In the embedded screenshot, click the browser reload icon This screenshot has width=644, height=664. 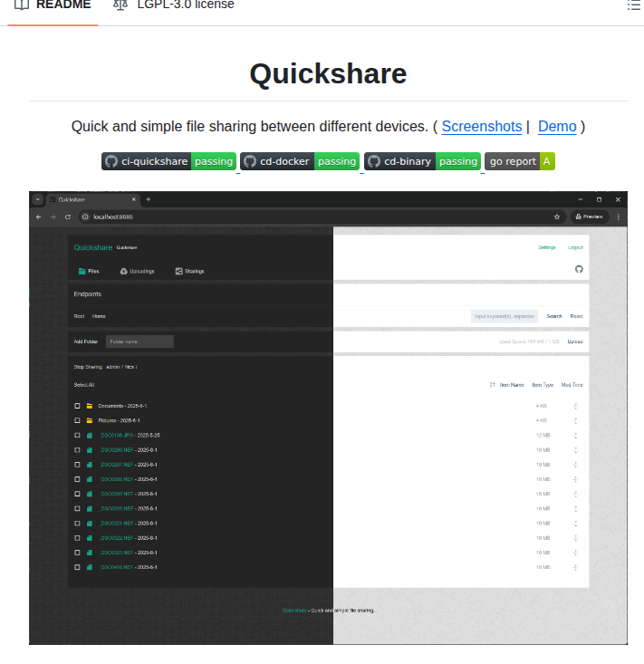(68, 217)
